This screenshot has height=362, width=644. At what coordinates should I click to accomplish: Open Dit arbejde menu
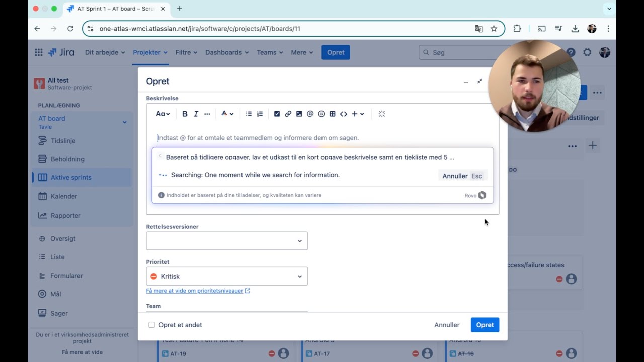click(105, 52)
